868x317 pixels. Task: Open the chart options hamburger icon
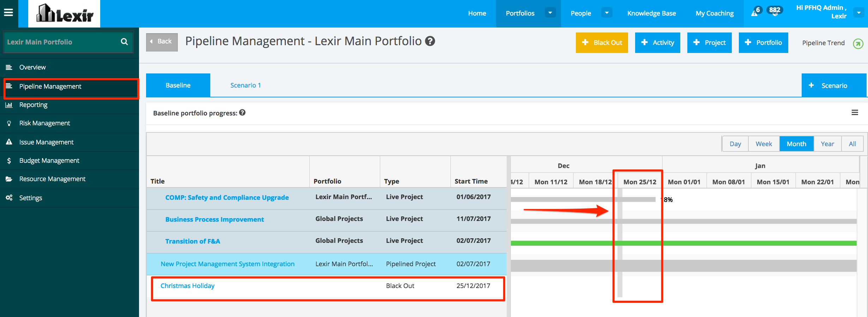[855, 113]
